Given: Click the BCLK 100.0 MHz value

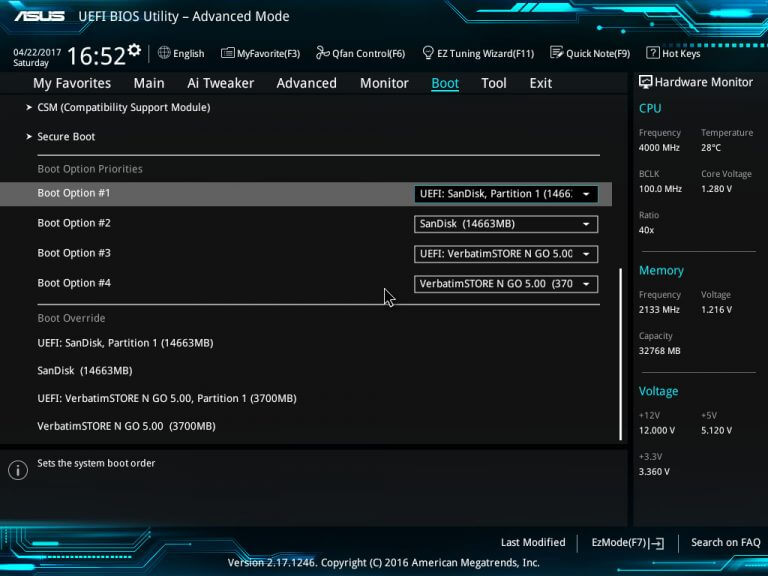Looking at the screenshot, I should tap(660, 189).
